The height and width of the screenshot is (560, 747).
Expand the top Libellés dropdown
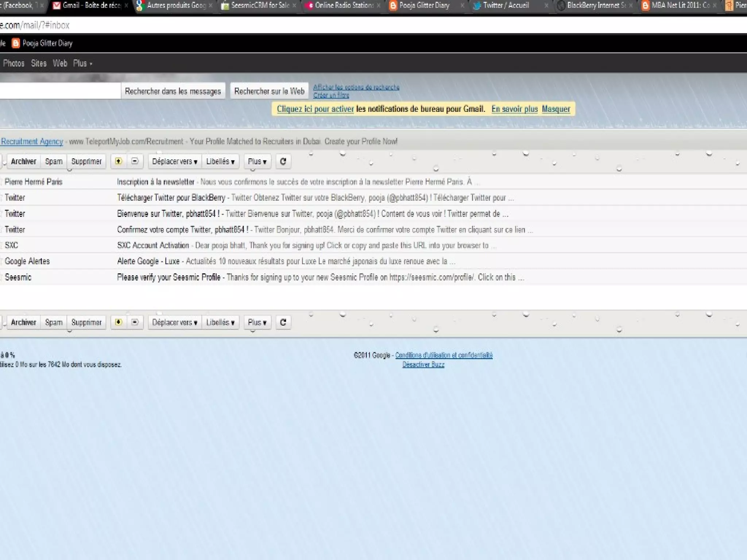coord(220,162)
